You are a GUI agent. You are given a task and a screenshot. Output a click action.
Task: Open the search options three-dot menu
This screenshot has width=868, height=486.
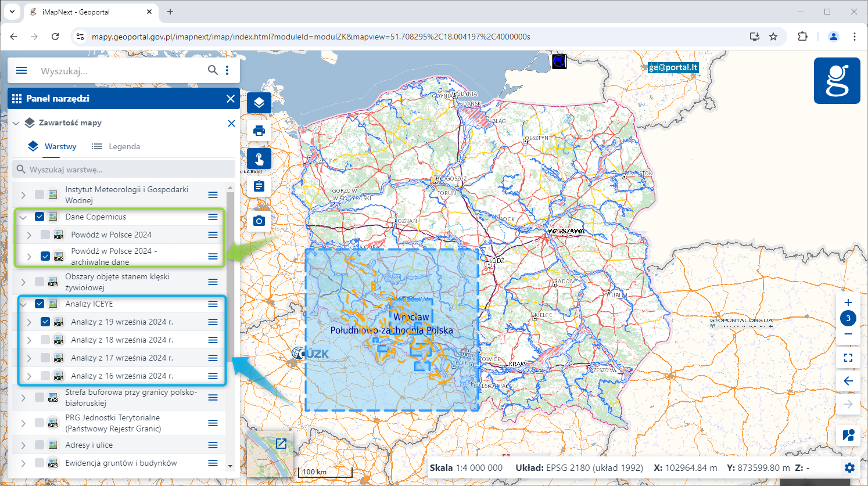point(227,70)
